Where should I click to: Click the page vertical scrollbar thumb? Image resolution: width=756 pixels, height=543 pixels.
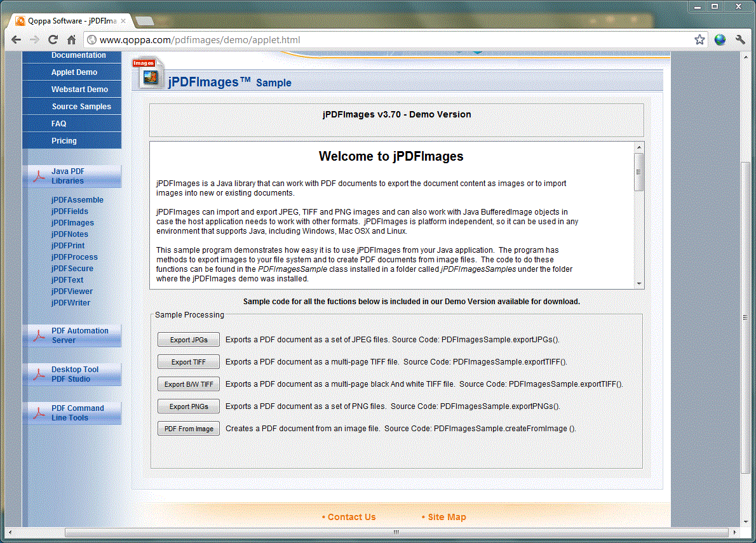746,317
